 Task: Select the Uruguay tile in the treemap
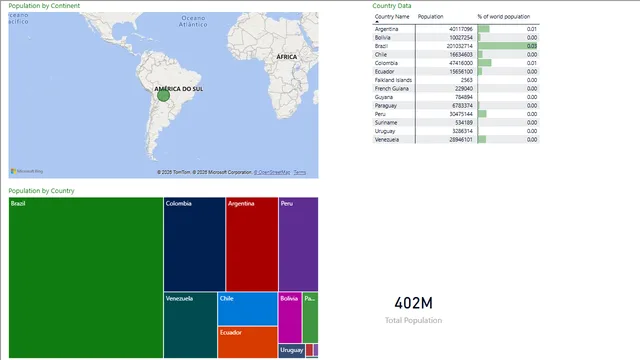[x=292, y=351]
